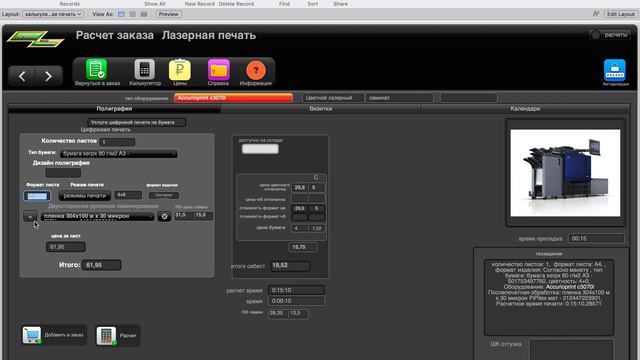Click Delete Record in the toolbar

click(x=236, y=4)
